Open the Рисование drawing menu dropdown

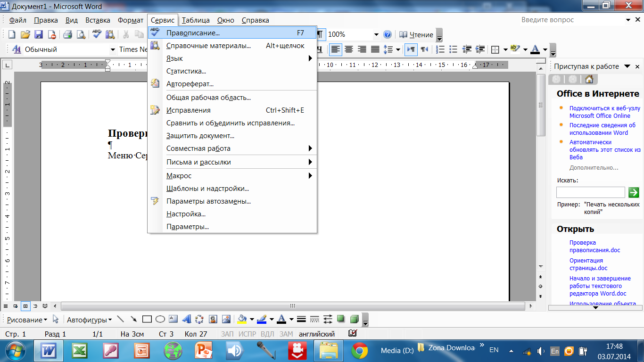(x=27, y=320)
